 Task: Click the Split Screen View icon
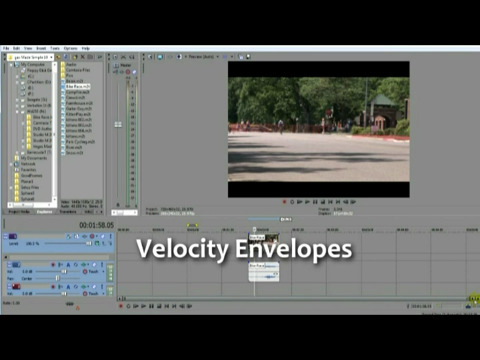point(179,57)
